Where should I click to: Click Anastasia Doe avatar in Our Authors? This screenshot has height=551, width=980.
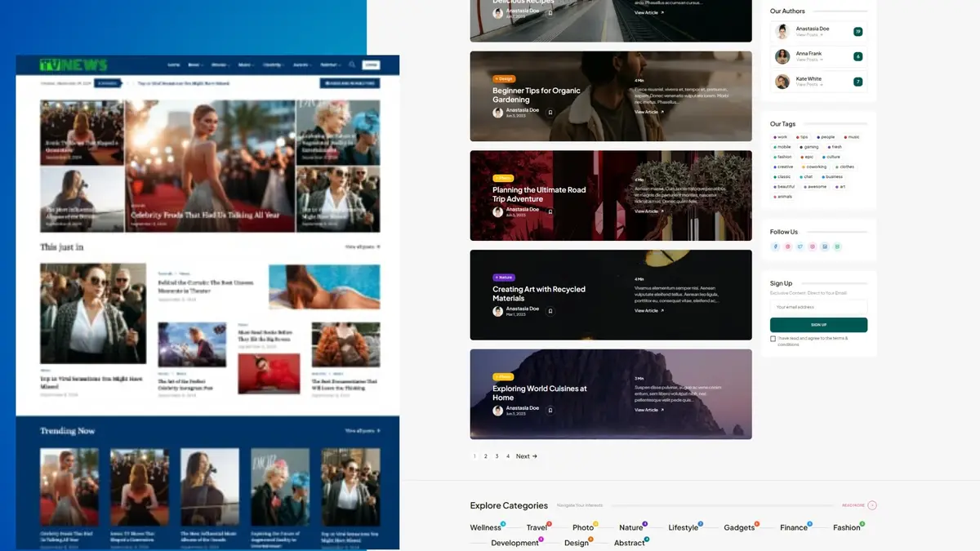[x=782, y=32]
